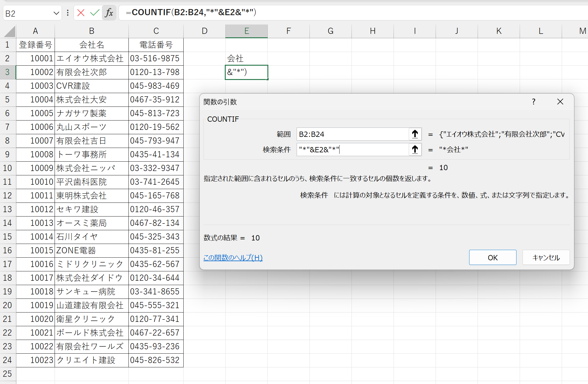Select column K header
This screenshot has width=588, height=384.
[x=499, y=31]
